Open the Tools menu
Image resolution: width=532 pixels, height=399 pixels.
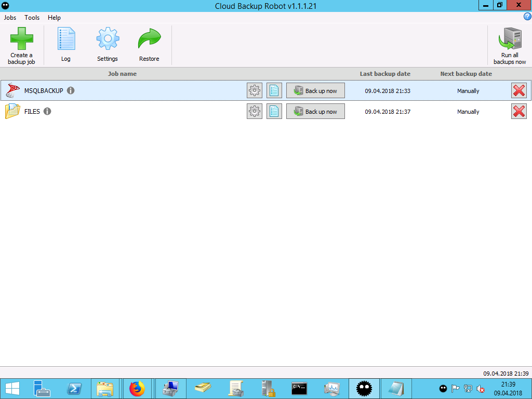click(32, 18)
